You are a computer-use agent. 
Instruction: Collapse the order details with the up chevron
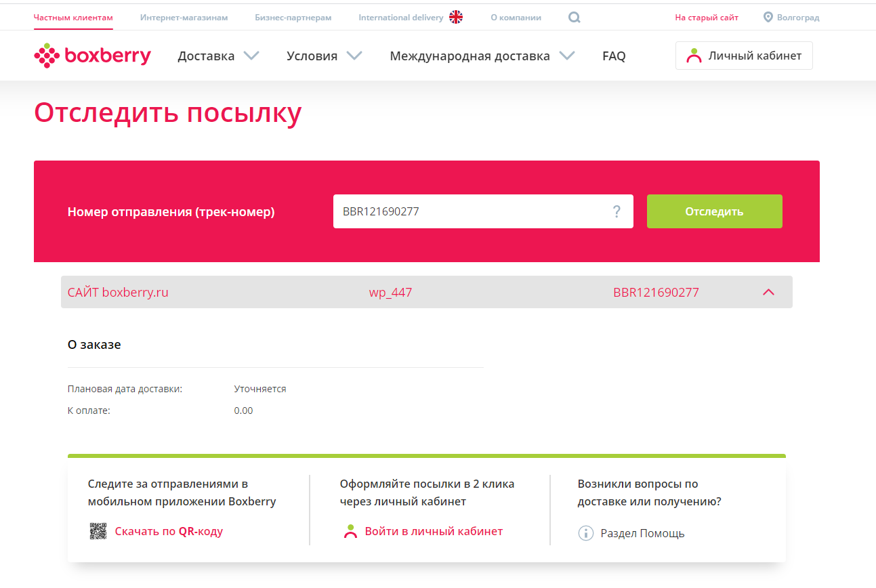tap(768, 292)
